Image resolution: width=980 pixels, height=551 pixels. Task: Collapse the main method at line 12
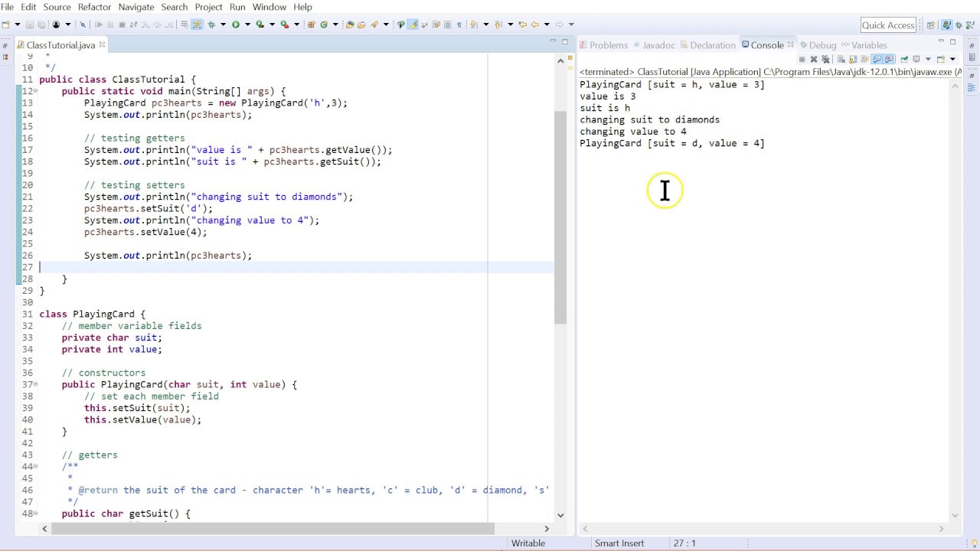(x=35, y=91)
